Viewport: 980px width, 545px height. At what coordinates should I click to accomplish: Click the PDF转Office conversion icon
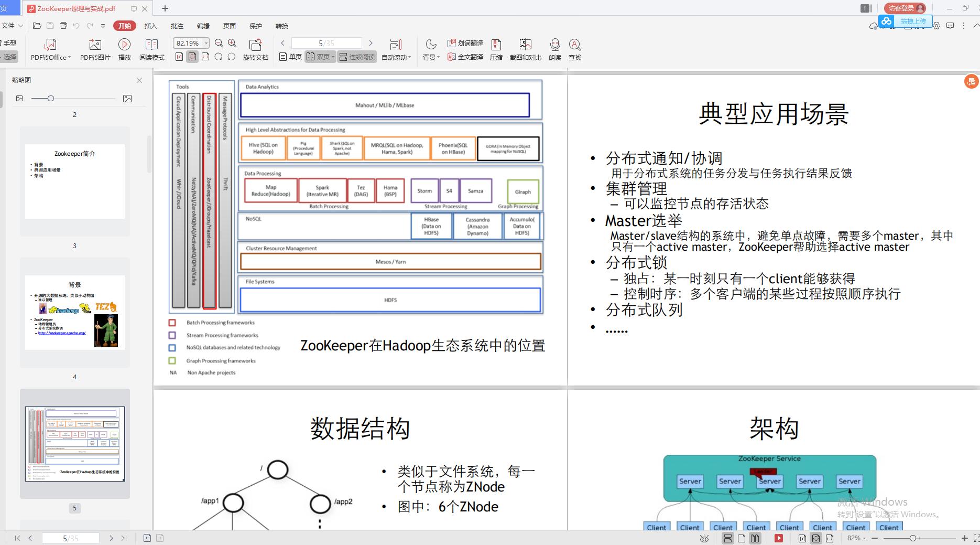(x=50, y=45)
